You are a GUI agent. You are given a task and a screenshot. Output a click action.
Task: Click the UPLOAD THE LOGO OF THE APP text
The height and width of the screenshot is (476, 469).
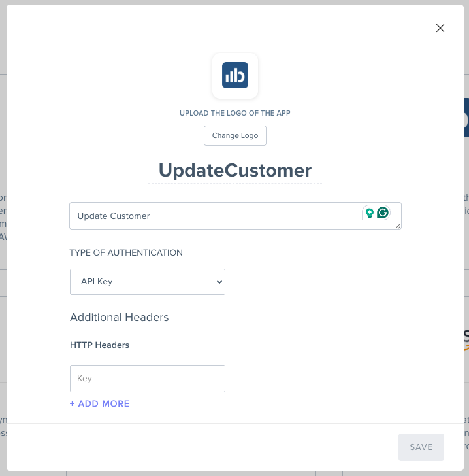pos(235,113)
